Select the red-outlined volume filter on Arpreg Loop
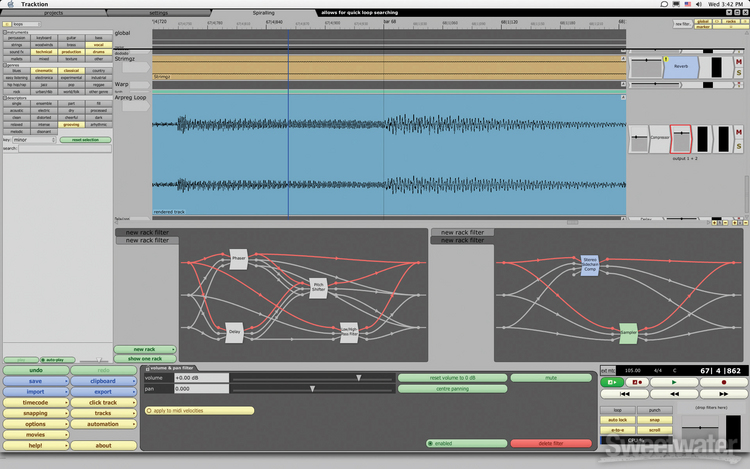The height and width of the screenshot is (469, 750). (681, 139)
